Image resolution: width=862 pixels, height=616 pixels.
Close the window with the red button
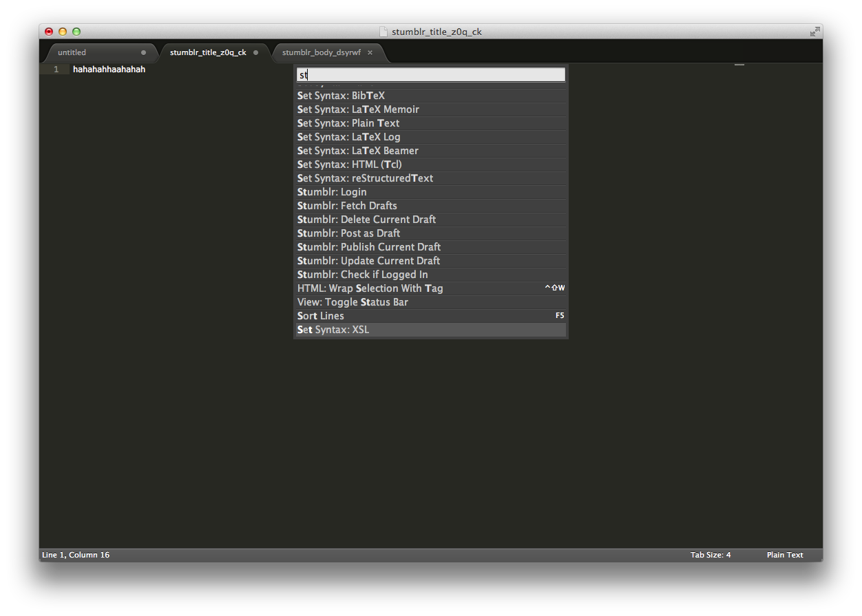(49, 32)
